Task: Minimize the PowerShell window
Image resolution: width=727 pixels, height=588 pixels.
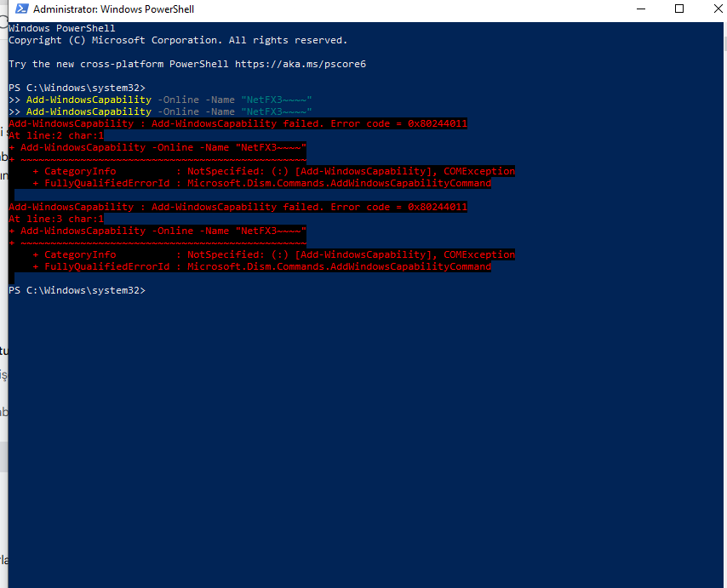Action: tap(641, 9)
